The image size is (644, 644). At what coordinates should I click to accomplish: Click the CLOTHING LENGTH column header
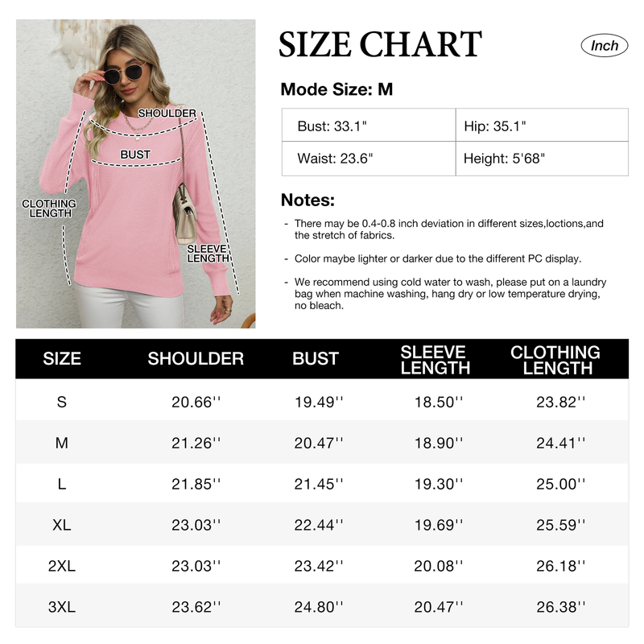click(x=555, y=360)
